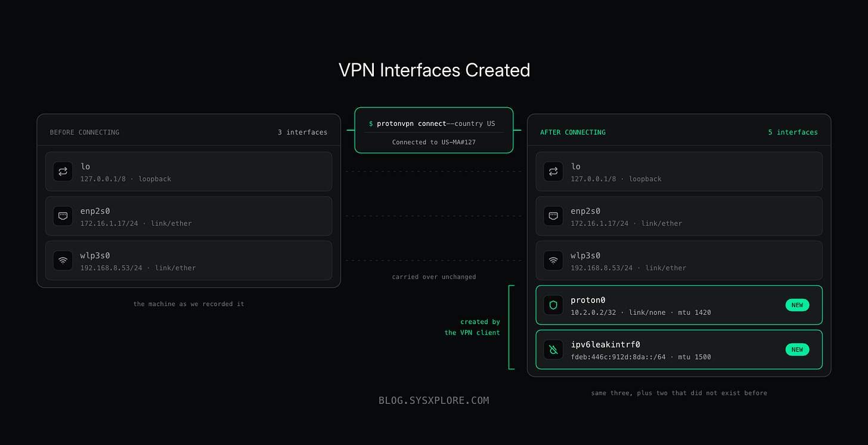Click the '5 interfaces' count label

[x=793, y=132]
